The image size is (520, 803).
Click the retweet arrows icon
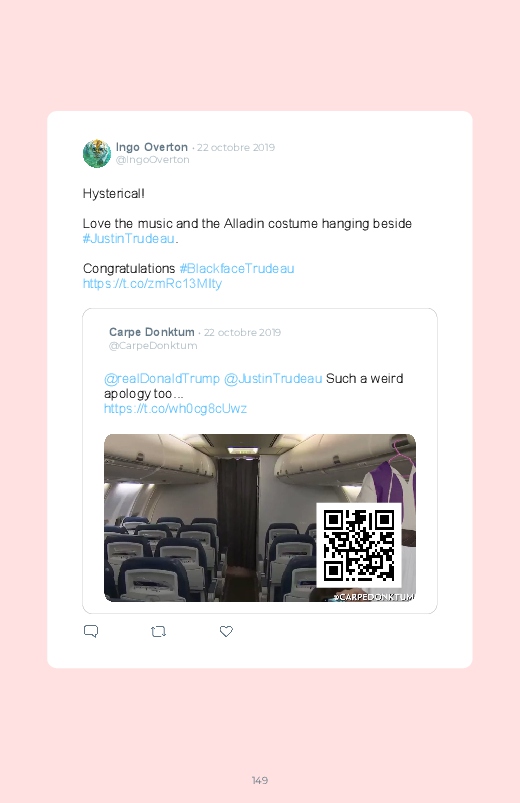coord(158,631)
